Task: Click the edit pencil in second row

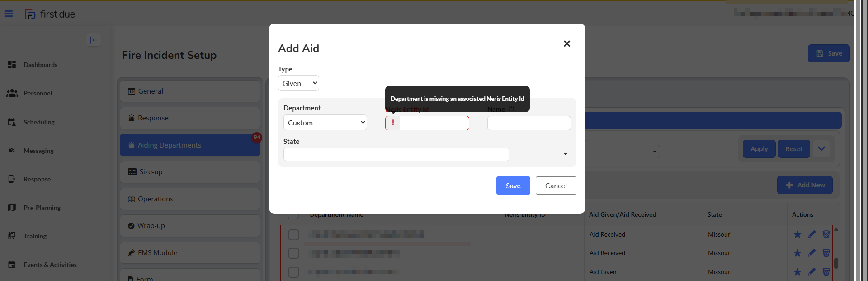Action: (x=812, y=253)
